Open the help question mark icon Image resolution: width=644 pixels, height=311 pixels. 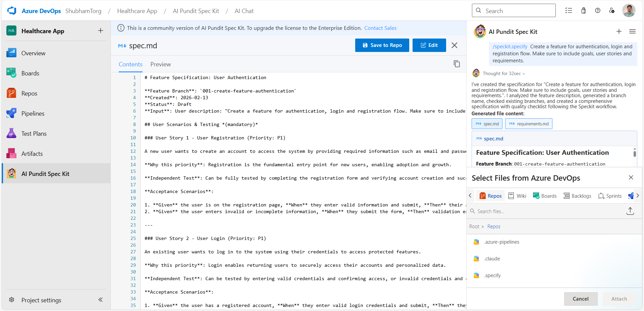pyautogui.click(x=598, y=11)
